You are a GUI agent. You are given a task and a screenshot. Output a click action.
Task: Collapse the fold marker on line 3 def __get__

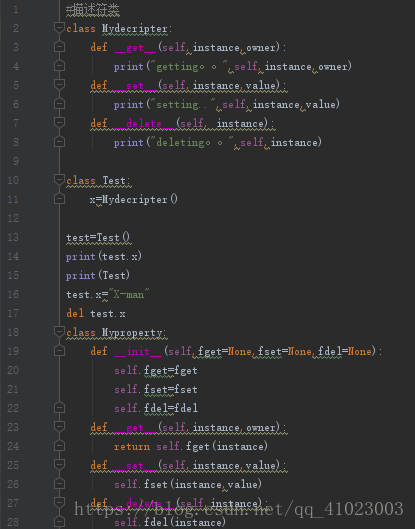(x=59, y=47)
